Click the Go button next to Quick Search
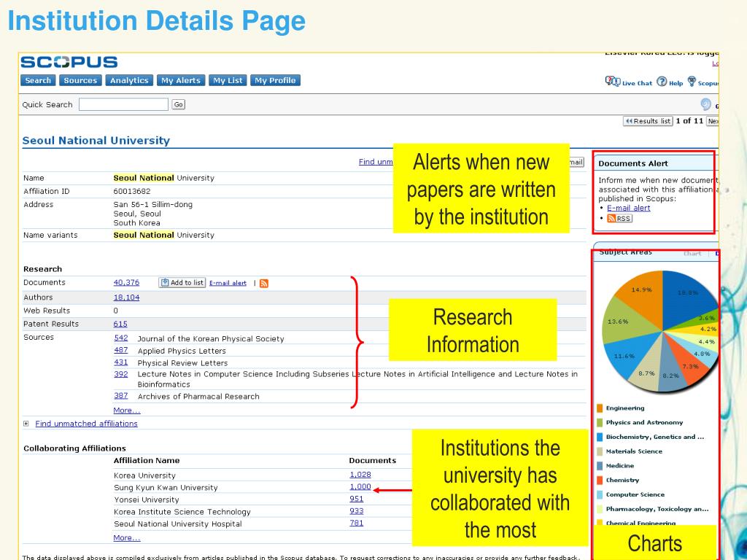Screen dimensions: 747x560 pos(179,104)
